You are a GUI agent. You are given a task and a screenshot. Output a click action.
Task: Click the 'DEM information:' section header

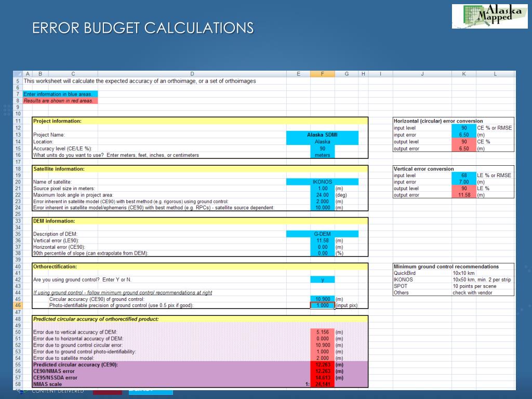[x=200, y=221]
